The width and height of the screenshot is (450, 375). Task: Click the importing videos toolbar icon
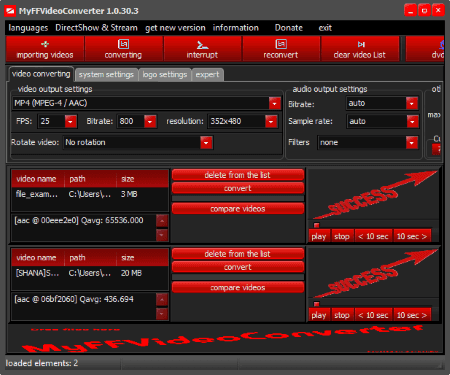coord(45,44)
